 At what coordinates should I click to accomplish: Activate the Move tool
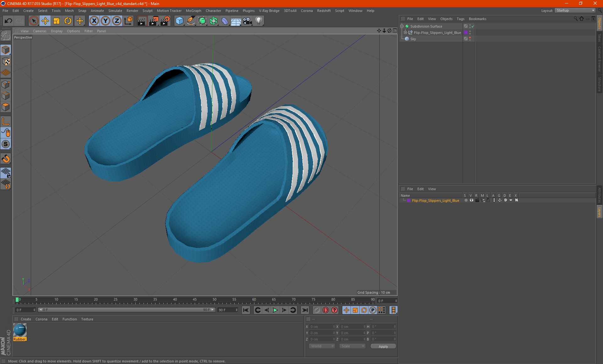click(45, 21)
